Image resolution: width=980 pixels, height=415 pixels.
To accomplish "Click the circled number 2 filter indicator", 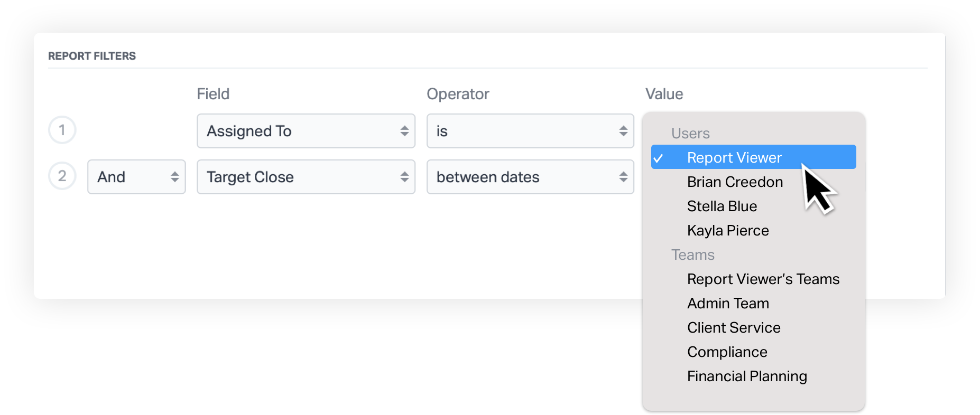I will point(62,176).
